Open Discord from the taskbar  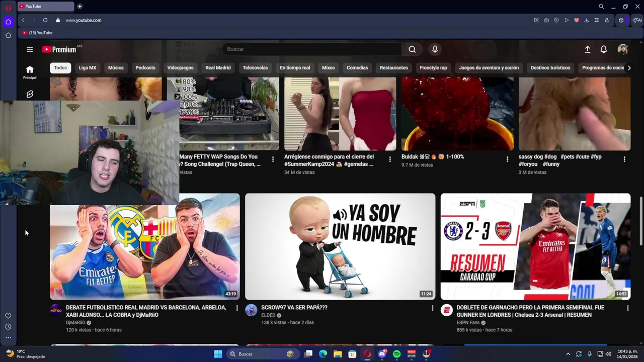pos(382,354)
